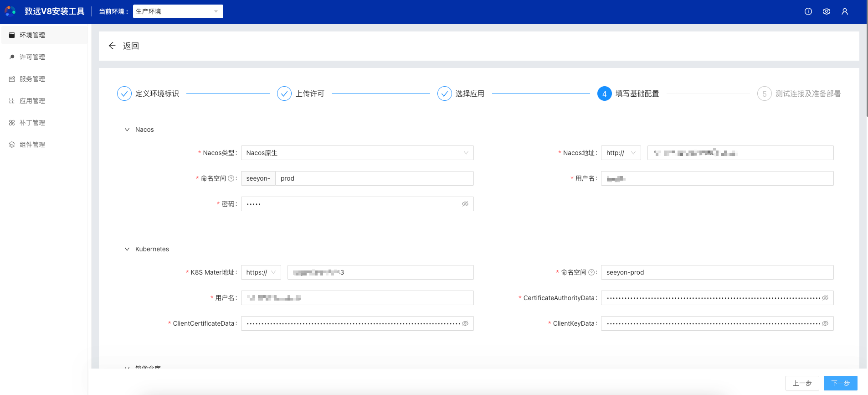Click the 定义环境标识 completed step icon

[x=124, y=94]
